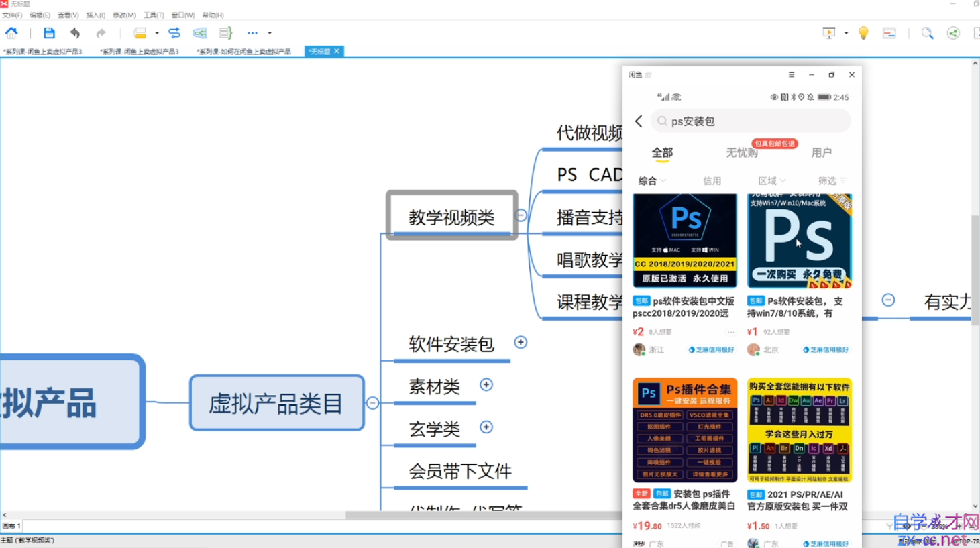Insert a summary bracket
This screenshot has height=548, width=980.
225,32
